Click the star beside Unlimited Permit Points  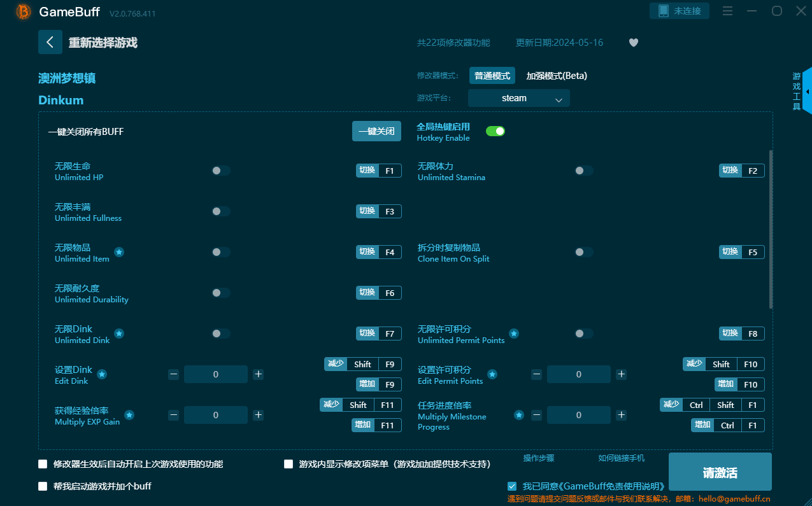coord(514,333)
